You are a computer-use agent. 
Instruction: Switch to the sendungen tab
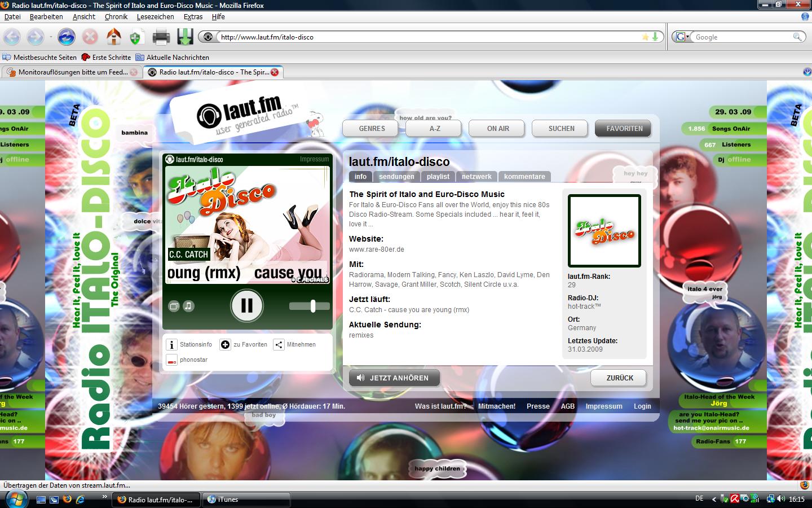(396, 177)
